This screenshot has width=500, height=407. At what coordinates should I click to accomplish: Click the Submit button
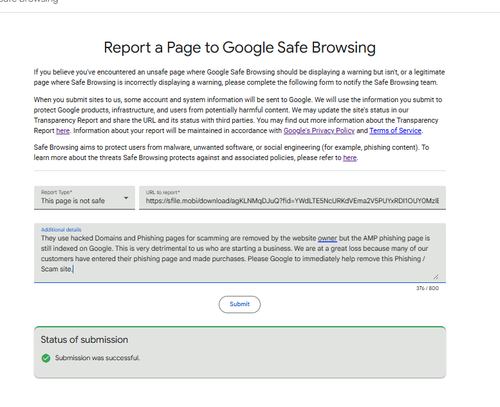point(239,304)
